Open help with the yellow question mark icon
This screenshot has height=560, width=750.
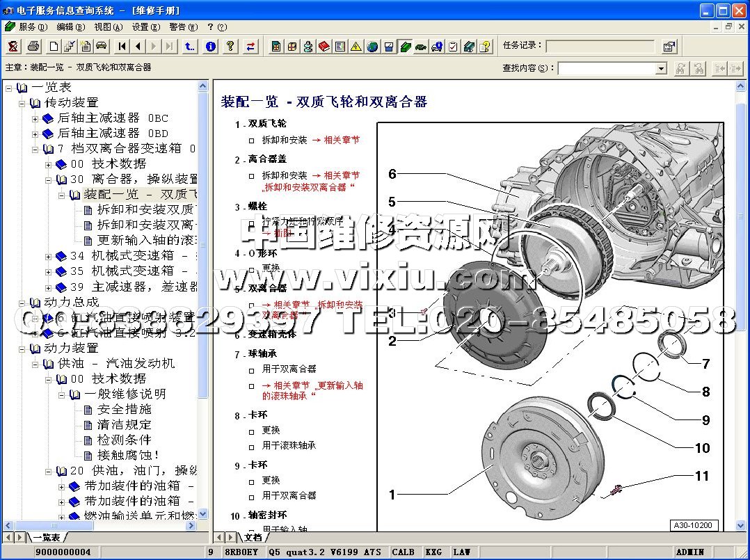click(x=231, y=47)
